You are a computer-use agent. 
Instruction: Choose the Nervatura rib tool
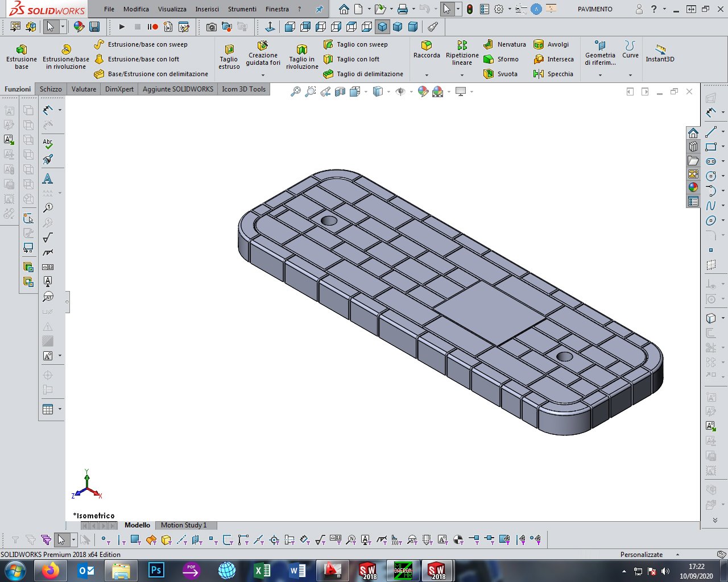tap(504, 44)
